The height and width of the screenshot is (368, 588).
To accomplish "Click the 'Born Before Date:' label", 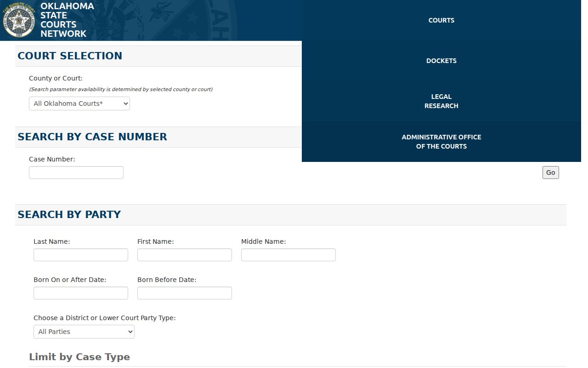I will [x=167, y=280].
